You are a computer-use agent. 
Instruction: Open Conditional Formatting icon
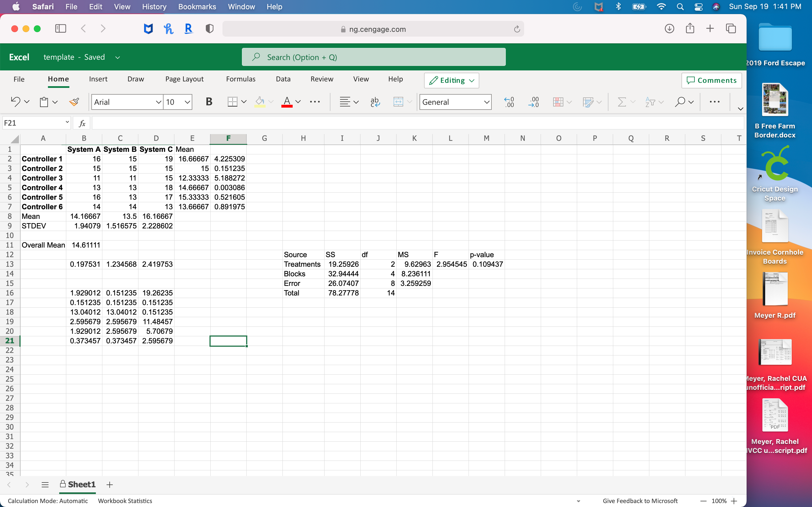pyautogui.click(x=558, y=102)
